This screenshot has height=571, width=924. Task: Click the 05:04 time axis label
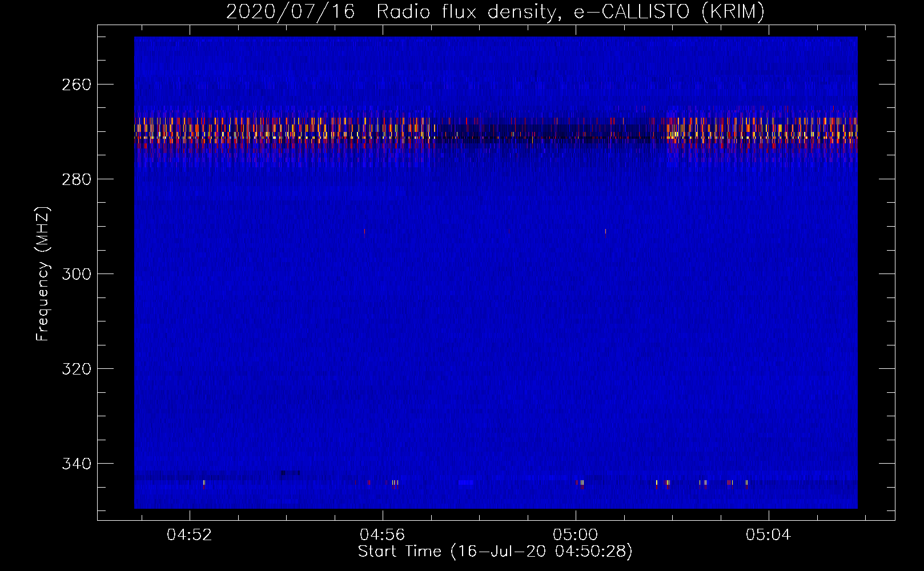pos(769,535)
